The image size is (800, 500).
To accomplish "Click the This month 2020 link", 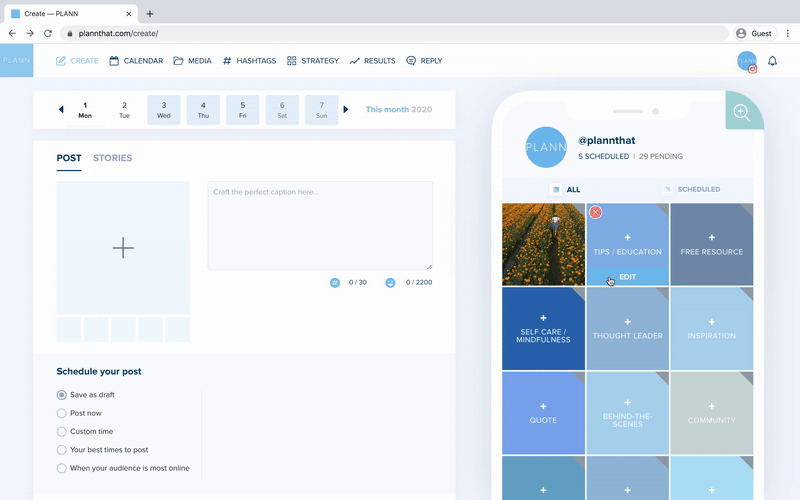I will click(399, 109).
